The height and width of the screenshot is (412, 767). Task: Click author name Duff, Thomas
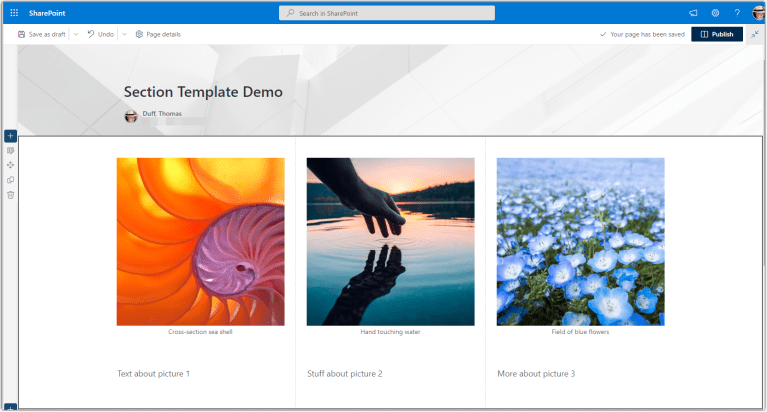point(162,114)
